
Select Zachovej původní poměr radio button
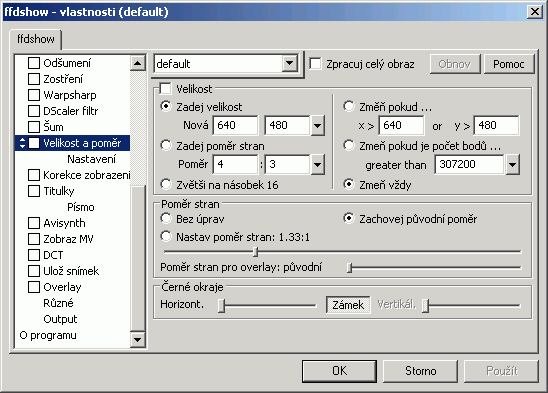[349, 219]
